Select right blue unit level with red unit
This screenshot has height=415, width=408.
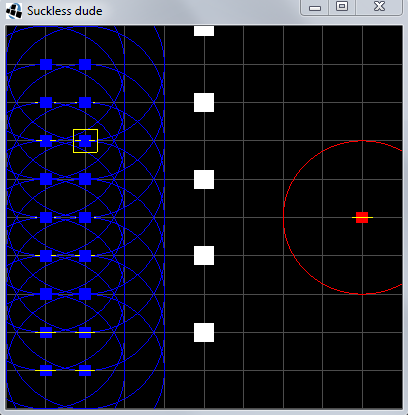[85, 217]
